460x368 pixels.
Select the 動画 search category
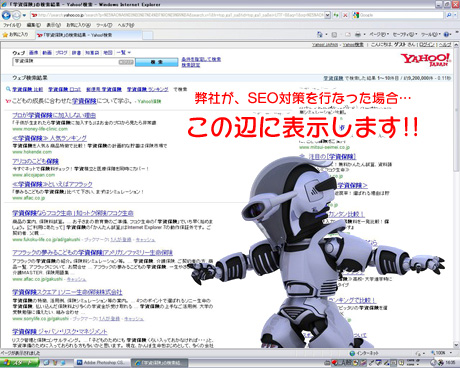click(47, 53)
